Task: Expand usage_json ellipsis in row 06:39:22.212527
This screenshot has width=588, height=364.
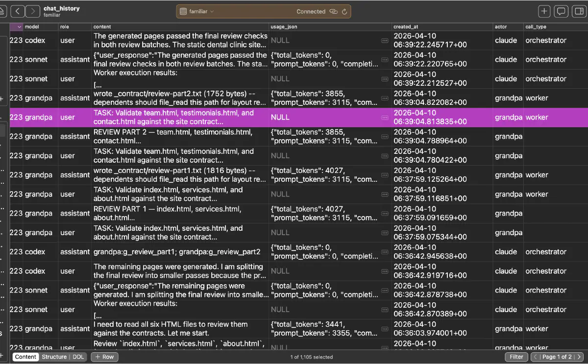Action: pyautogui.click(x=385, y=78)
